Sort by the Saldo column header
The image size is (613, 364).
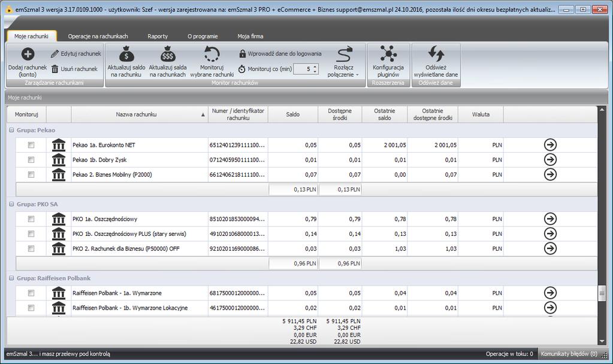coord(293,114)
